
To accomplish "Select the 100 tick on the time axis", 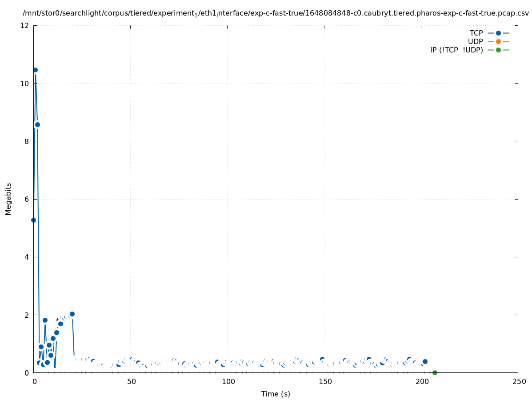I will pos(228,381).
